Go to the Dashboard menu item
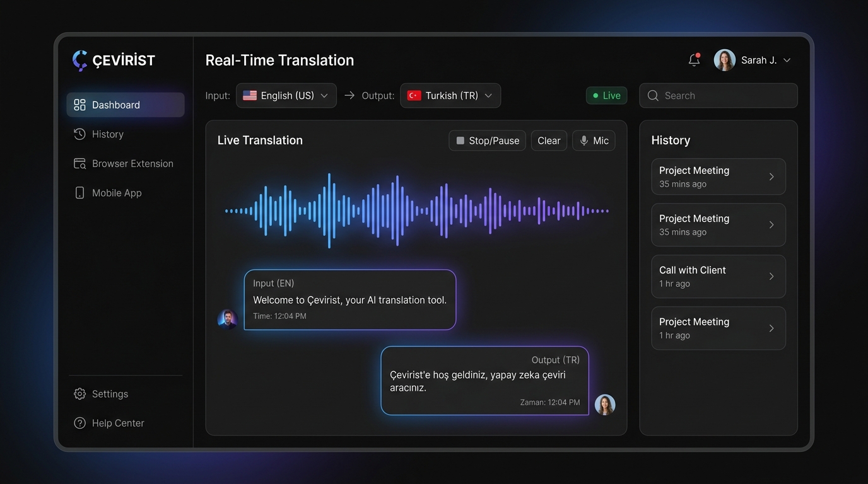868x484 pixels. click(x=126, y=105)
